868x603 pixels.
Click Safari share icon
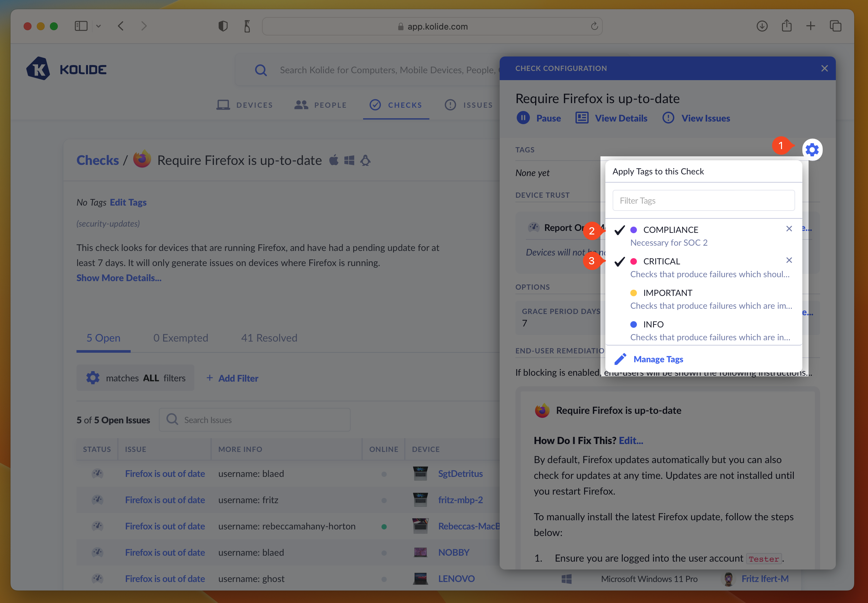coord(787,26)
